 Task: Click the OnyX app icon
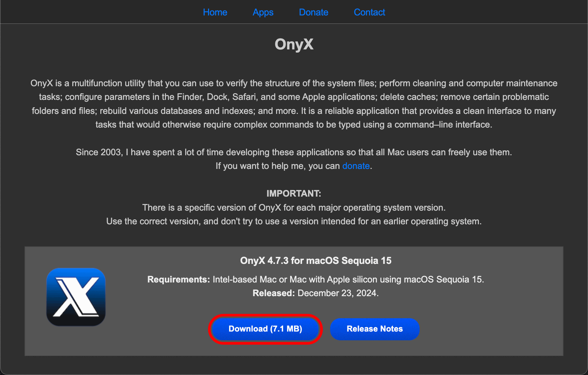pyautogui.click(x=76, y=297)
